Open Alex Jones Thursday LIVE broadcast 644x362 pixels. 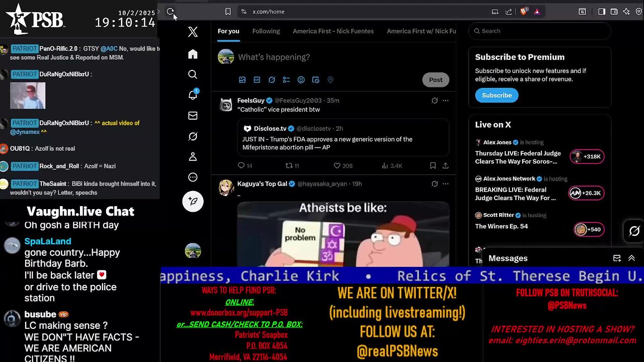[x=518, y=157]
